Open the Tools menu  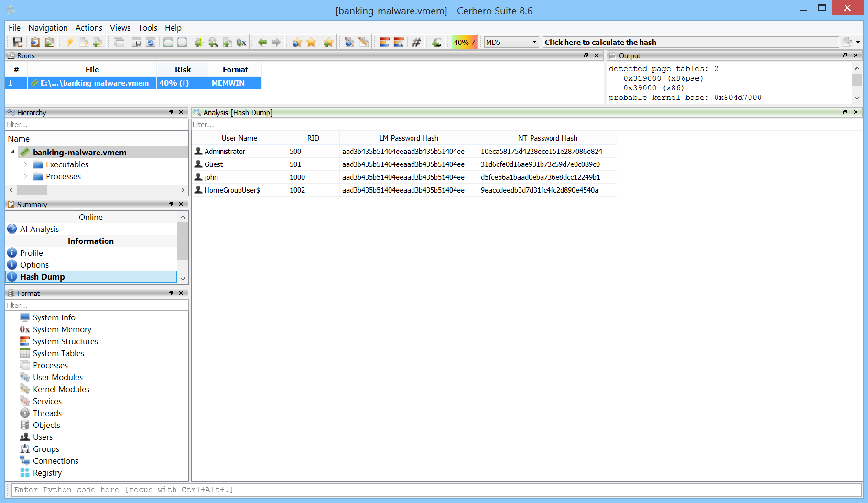click(x=147, y=28)
